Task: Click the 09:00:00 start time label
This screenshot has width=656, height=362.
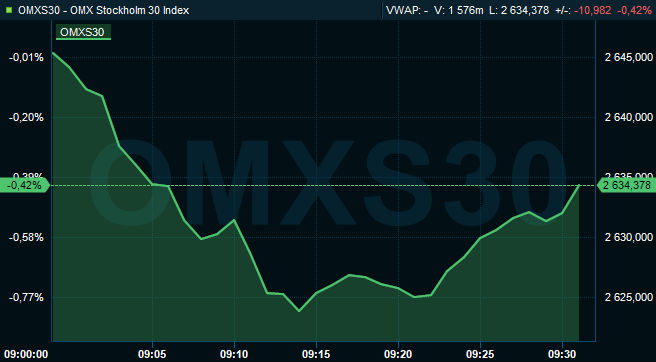Action: point(25,355)
